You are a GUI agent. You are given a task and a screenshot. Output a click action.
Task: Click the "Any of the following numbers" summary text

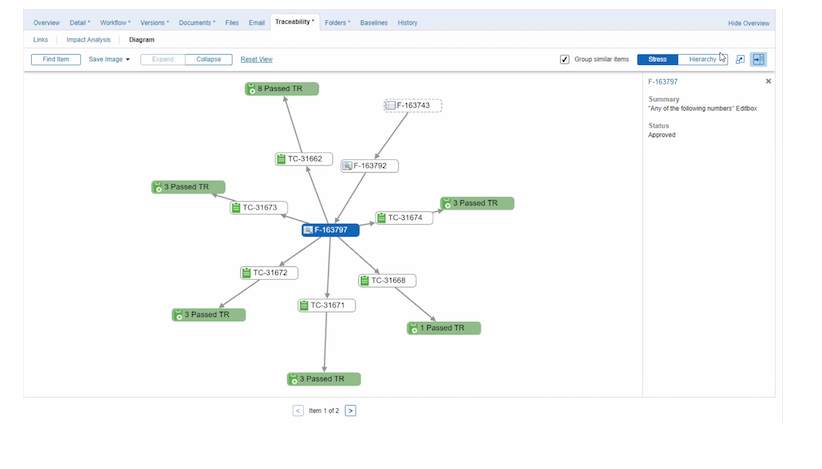(x=702, y=108)
